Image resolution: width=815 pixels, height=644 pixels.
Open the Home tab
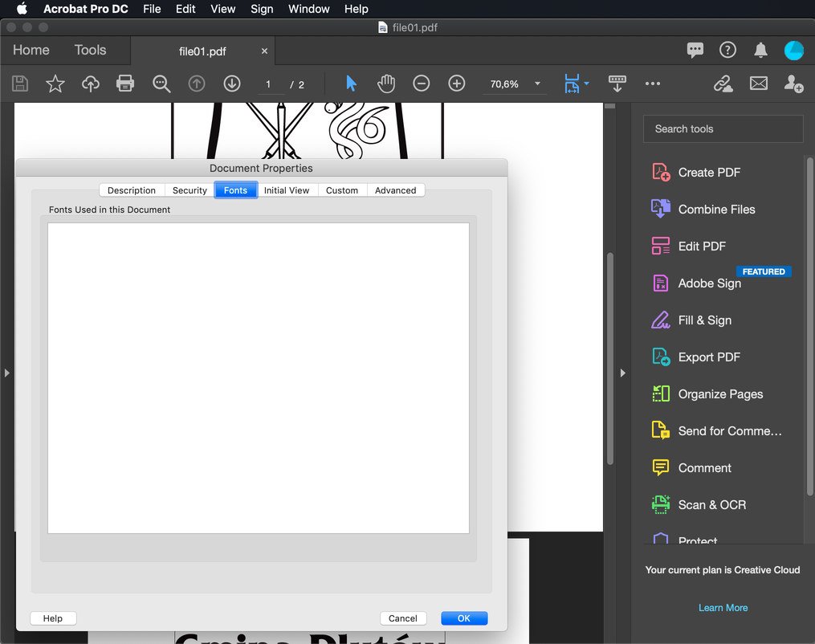pos(31,50)
